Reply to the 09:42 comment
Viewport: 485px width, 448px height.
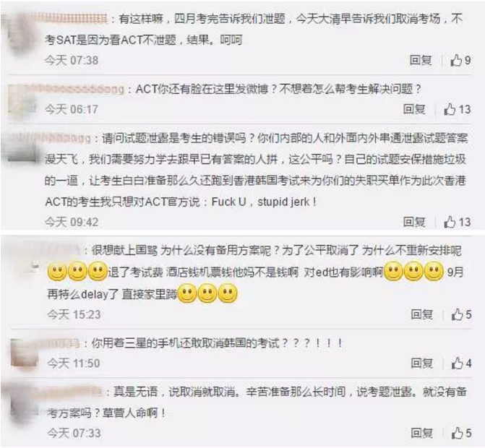click(x=414, y=222)
